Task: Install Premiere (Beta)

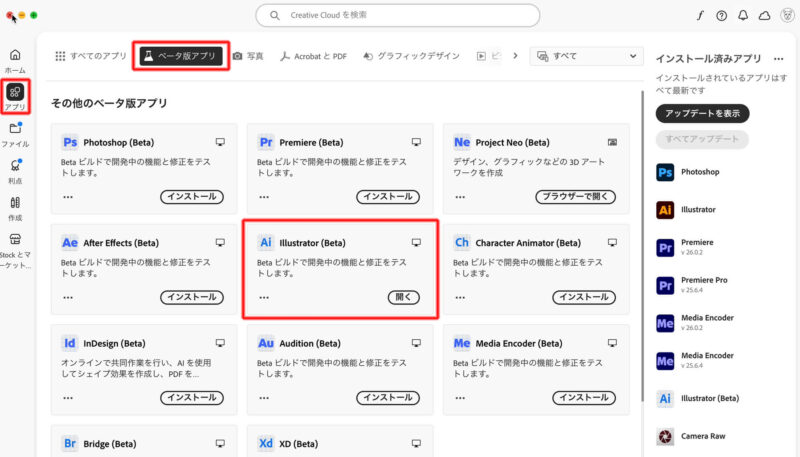Action: click(388, 197)
